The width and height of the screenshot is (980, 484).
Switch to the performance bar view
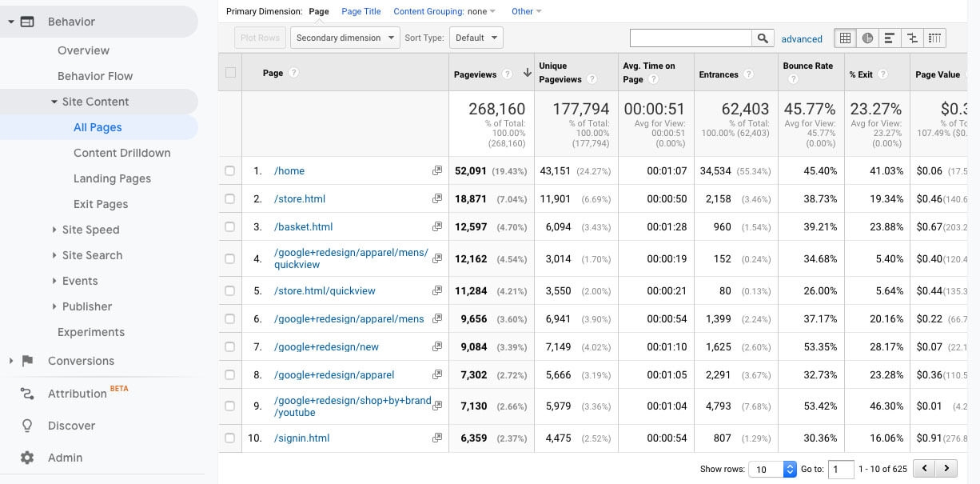890,38
